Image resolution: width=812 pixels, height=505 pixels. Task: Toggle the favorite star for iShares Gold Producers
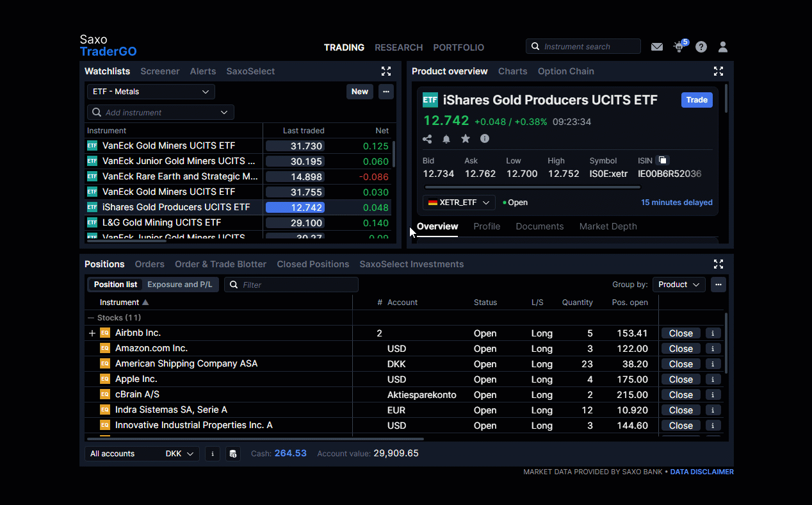point(466,138)
